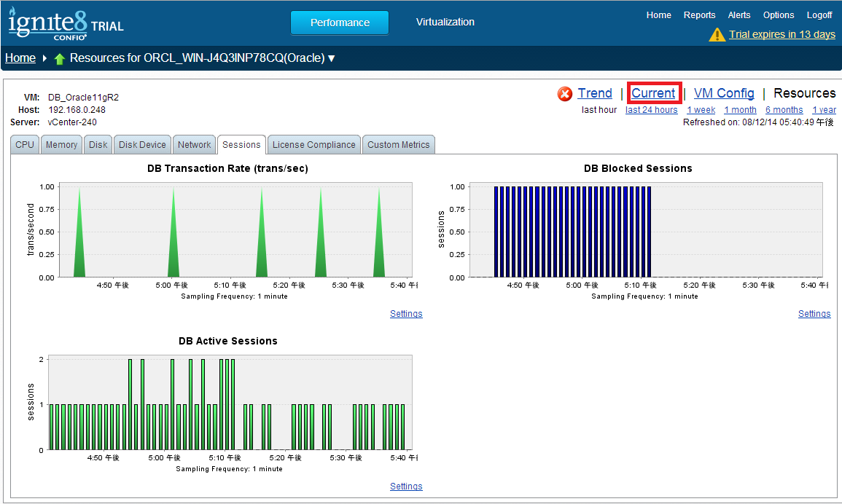
Task: Switch to the Network tab
Action: 195,145
